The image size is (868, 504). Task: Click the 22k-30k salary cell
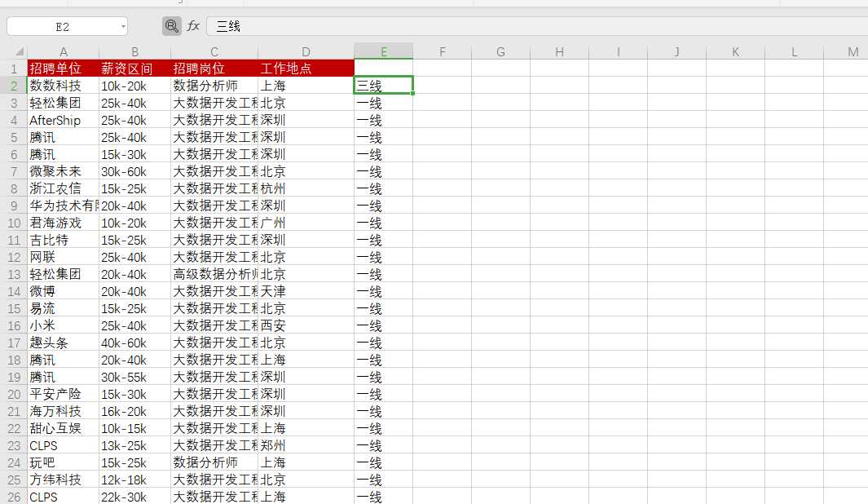135,497
